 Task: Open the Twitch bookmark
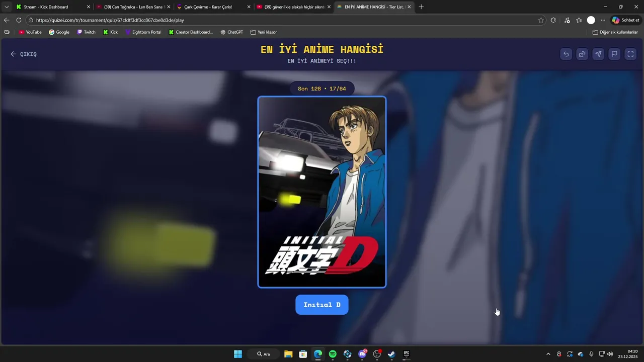(x=86, y=32)
